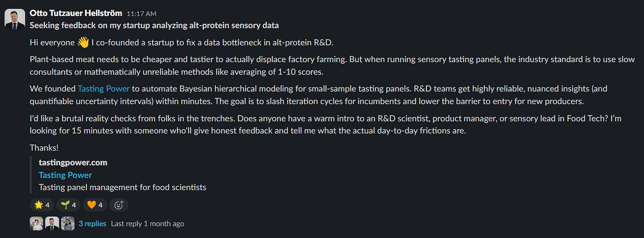This screenshot has width=644, height=238.
Task: Open Tasting Power title in link preview
Action: (x=65, y=175)
